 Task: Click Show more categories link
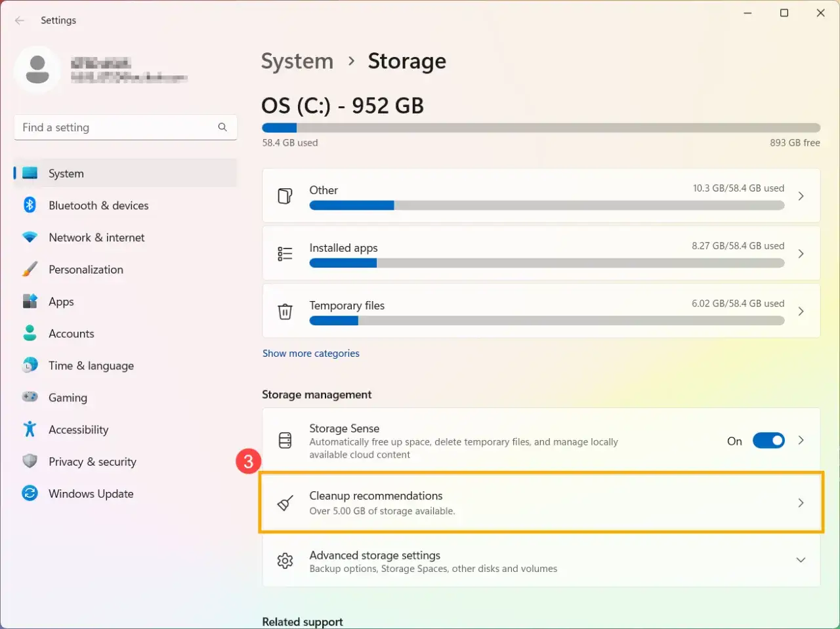(x=311, y=353)
